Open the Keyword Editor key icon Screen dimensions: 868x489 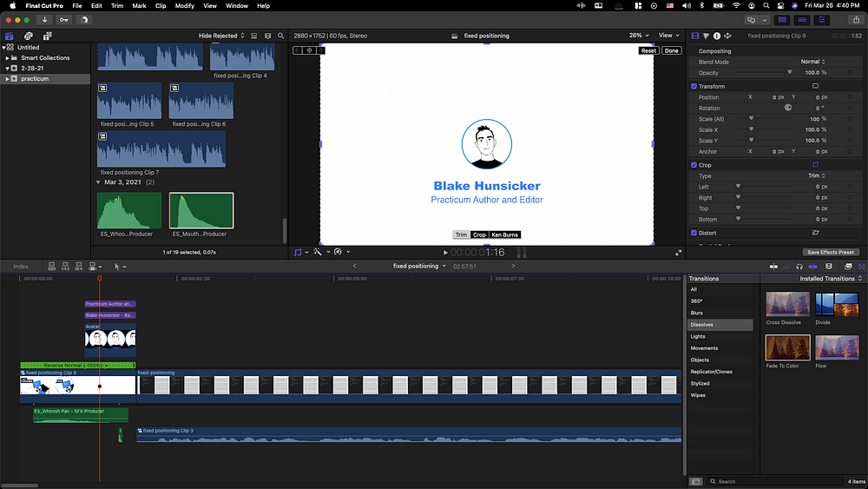coord(65,20)
